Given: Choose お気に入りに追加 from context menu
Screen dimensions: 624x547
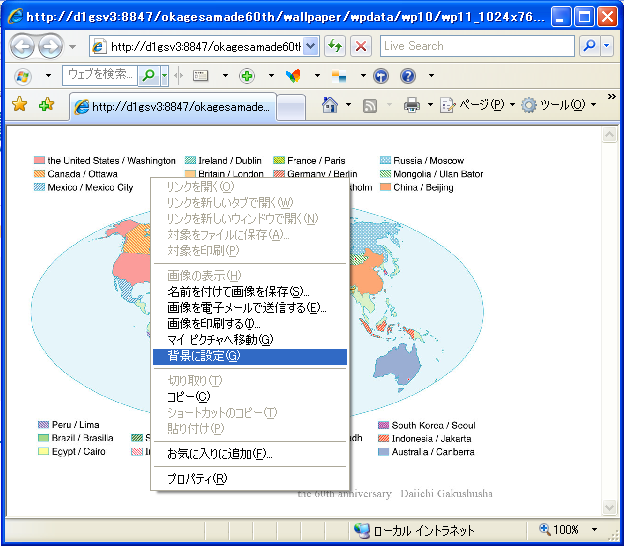Looking at the screenshot, I should pos(219,454).
